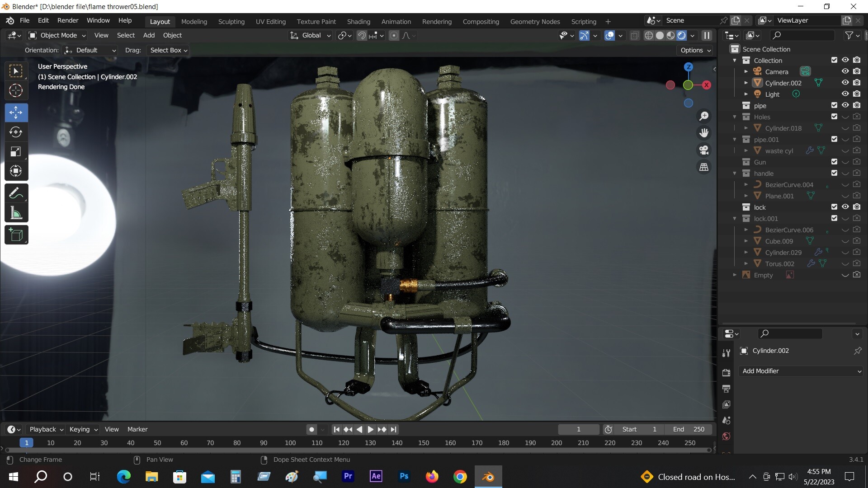This screenshot has width=868, height=488.
Task: Switch to the Shading workspace tab
Action: [358, 21]
